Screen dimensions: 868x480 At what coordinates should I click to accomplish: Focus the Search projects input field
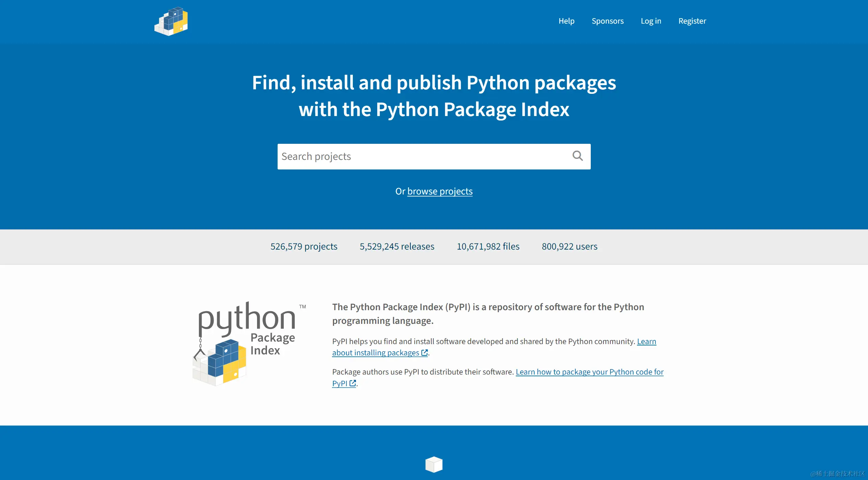[x=421, y=156]
